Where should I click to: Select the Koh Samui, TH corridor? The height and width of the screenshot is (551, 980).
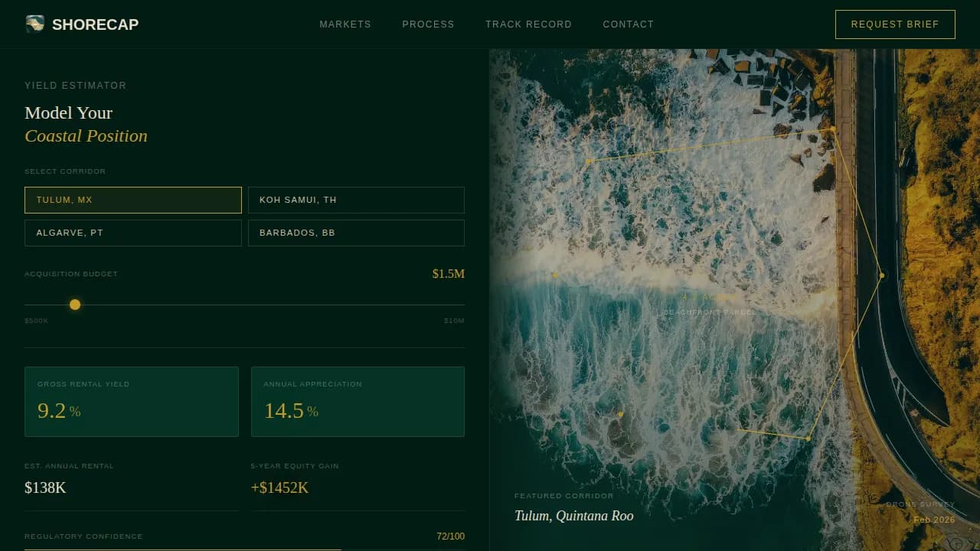pyautogui.click(x=356, y=200)
